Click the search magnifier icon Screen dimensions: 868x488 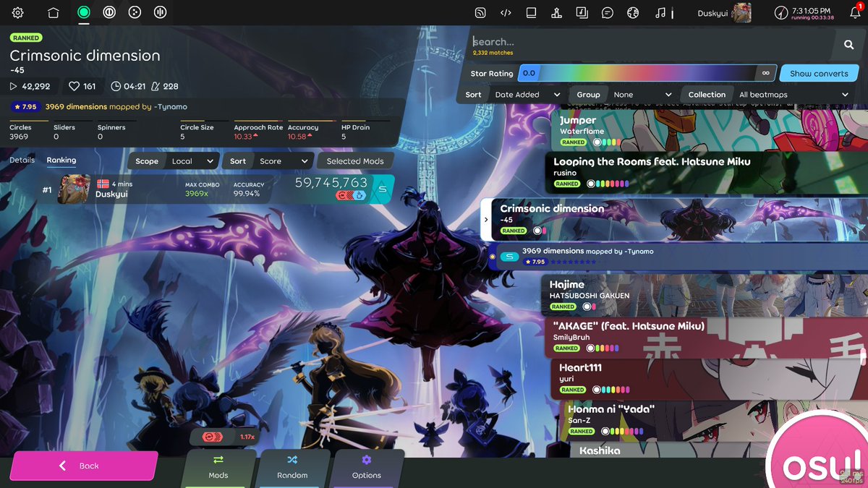tap(848, 45)
